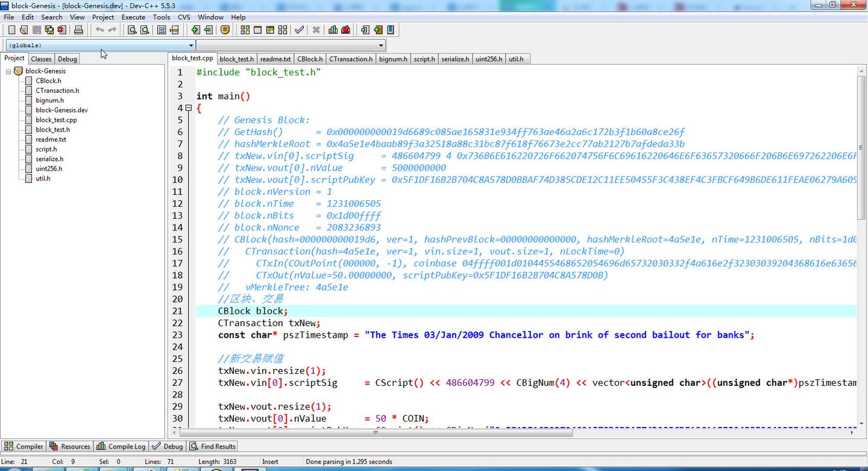Switch to uint256.h editor tab
The width and height of the screenshot is (868, 471).
pos(489,59)
